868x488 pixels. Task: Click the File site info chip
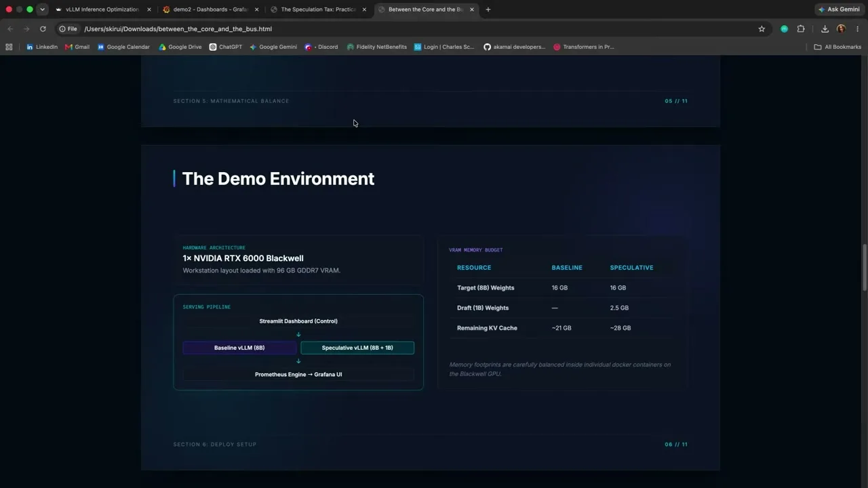(x=68, y=29)
